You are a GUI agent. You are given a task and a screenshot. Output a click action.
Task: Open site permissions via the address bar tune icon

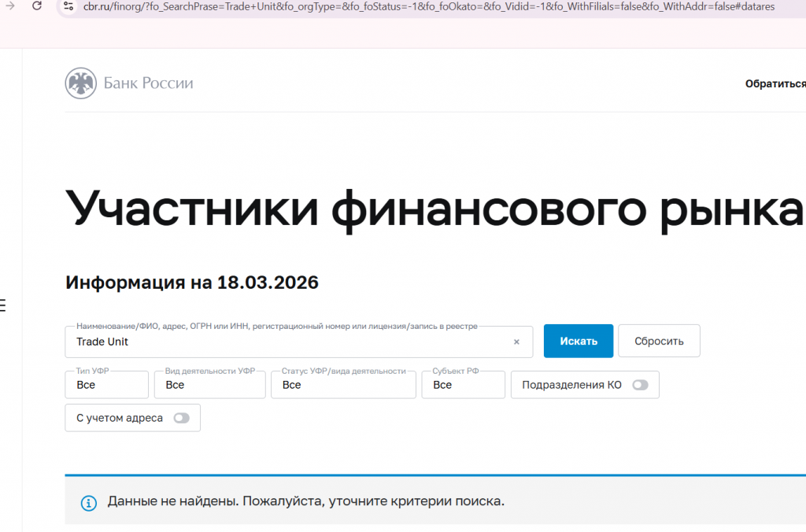[68, 8]
